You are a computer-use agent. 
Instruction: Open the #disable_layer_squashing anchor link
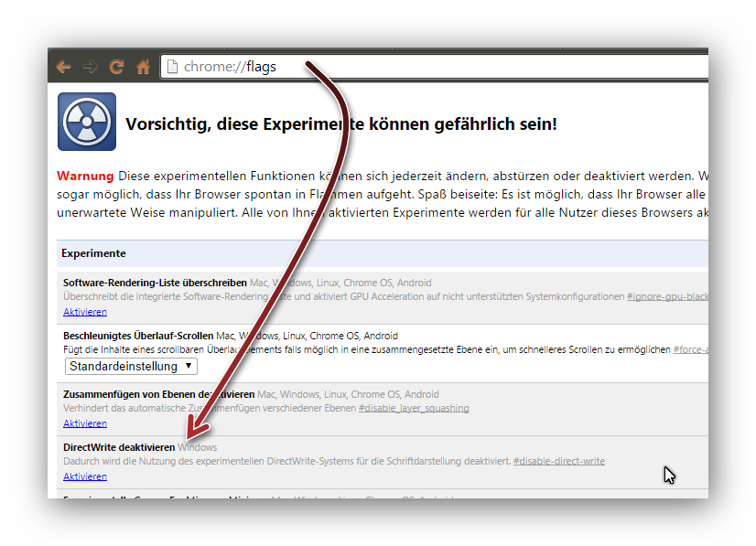click(414, 408)
